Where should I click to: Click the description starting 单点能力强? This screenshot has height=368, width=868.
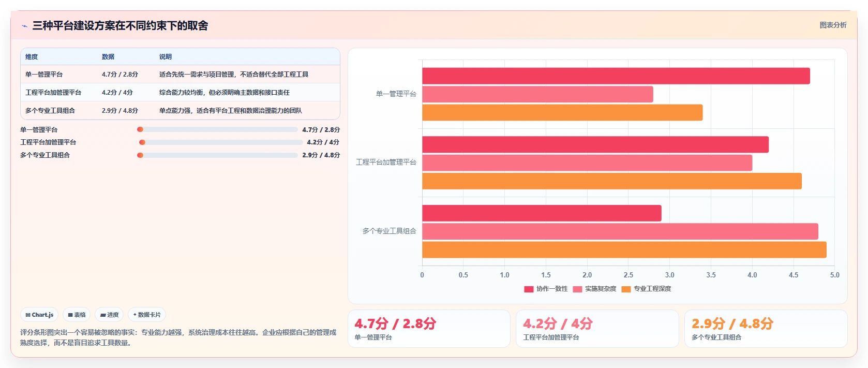pos(231,111)
